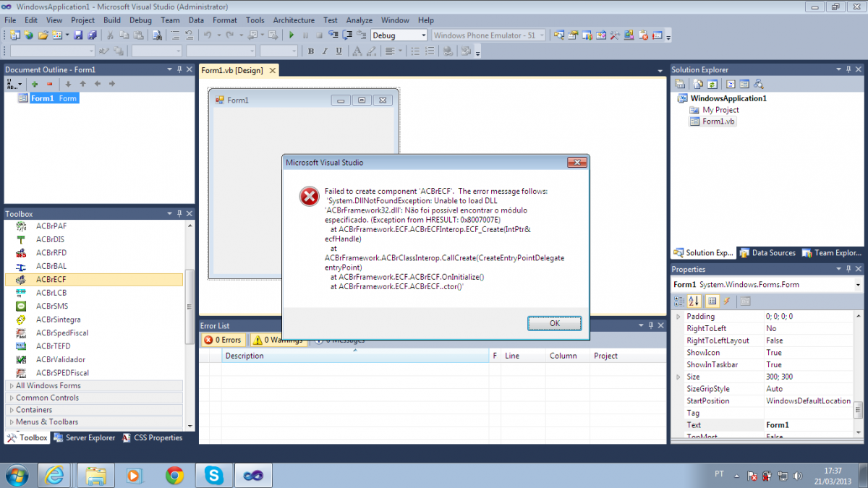Toggle Errors filter in Error List
The width and height of the screenshot is (868, 488).
tap(223, 340)
